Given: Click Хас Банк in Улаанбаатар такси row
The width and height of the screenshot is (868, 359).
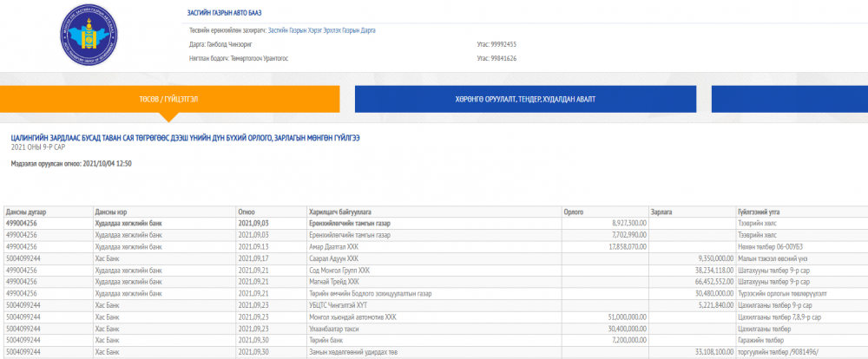Looking at the screenshot, I should pyautogui.click(x=108, y=329).
